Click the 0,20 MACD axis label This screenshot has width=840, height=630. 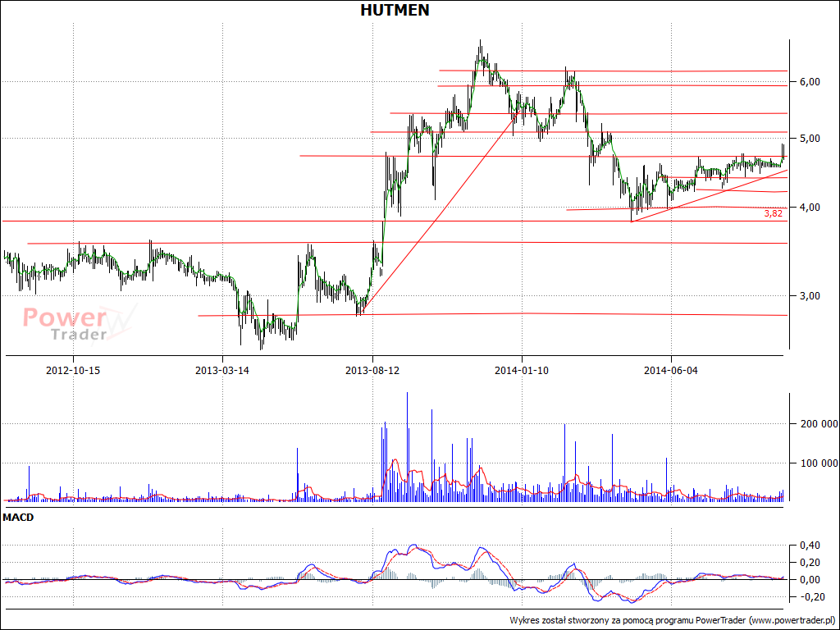click(810, 563)
